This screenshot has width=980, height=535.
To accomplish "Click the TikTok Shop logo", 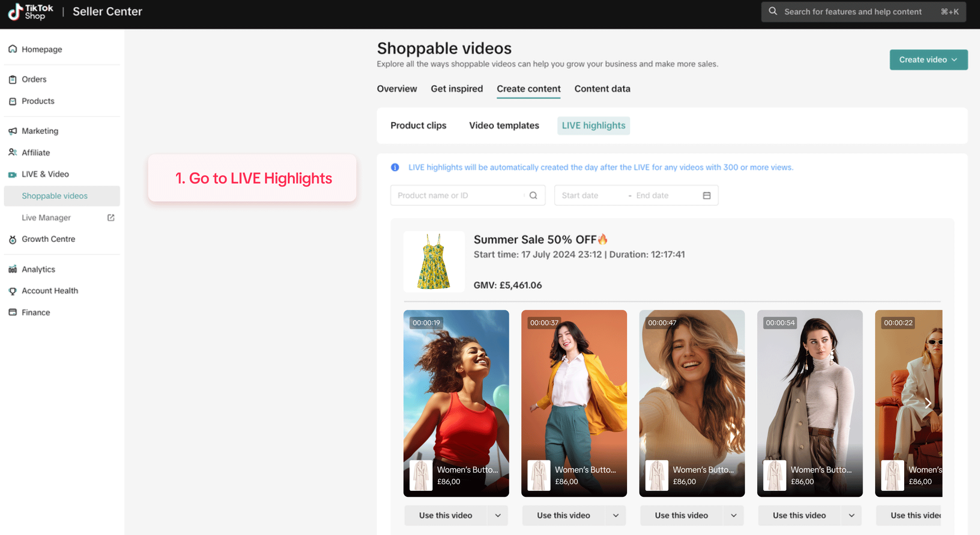I will [31, 12].
